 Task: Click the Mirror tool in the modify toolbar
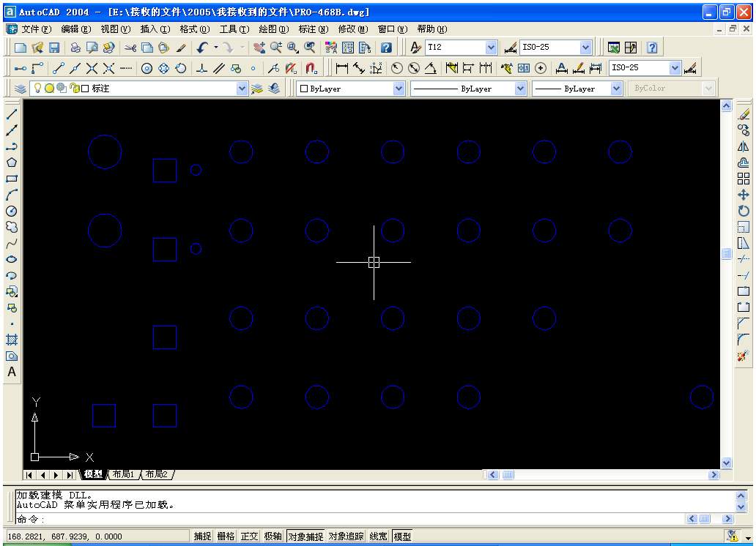point(744,146)
